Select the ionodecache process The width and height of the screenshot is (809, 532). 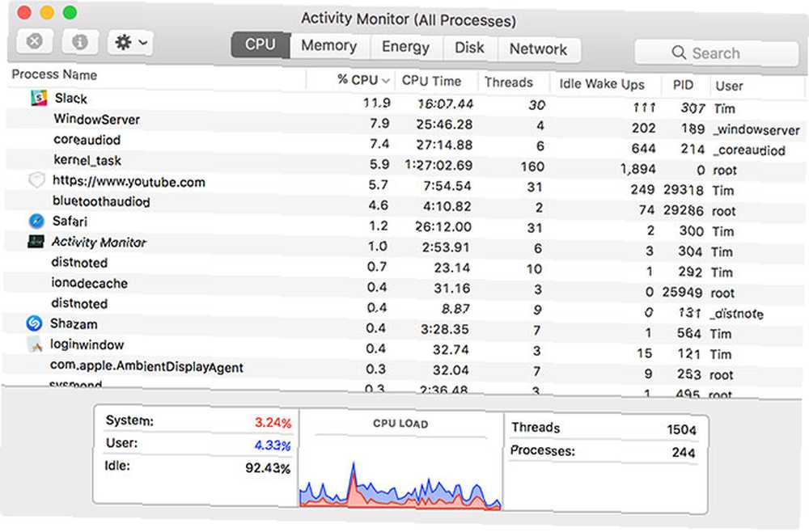point(89,283)
